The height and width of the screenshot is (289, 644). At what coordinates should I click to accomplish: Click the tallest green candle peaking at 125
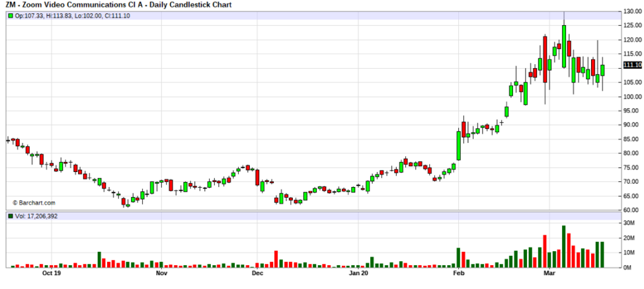coord(564,46)
